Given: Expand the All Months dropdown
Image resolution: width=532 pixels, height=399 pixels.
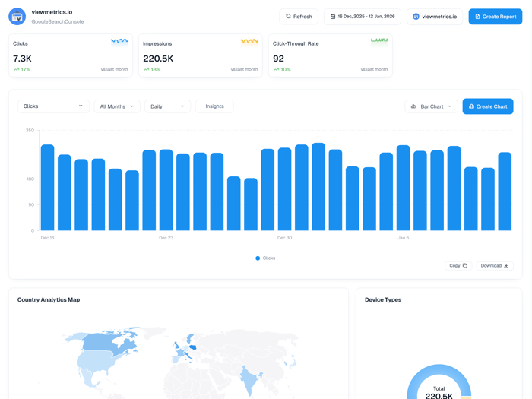Looking at the screenshot, I should [117, 106].
